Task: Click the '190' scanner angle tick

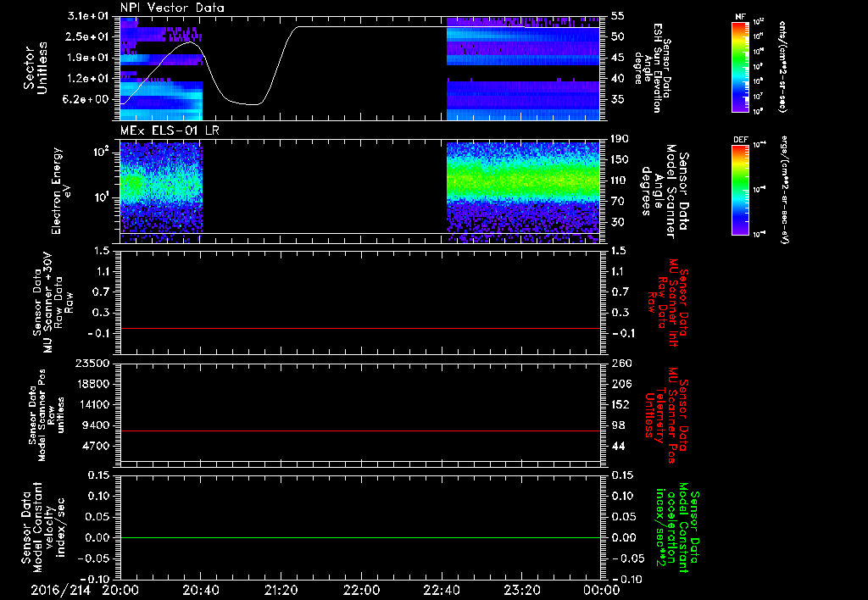Action: coord(621,139)
